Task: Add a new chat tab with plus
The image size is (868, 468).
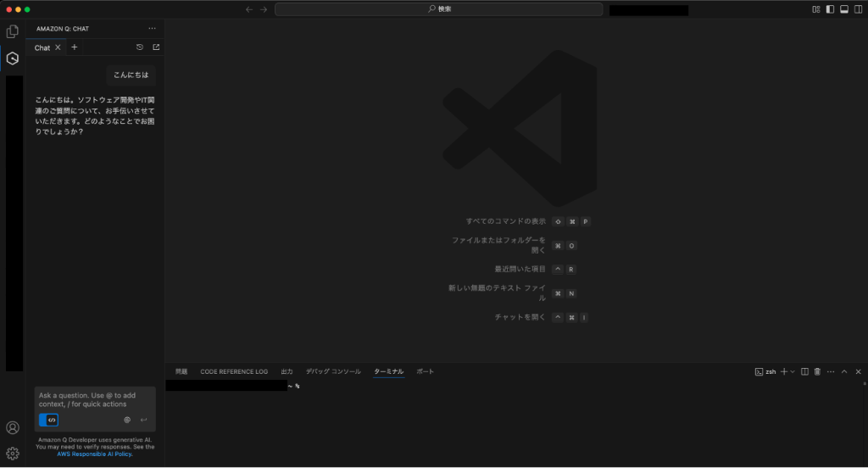Action: pyautogui.click(x=75, y=47)
